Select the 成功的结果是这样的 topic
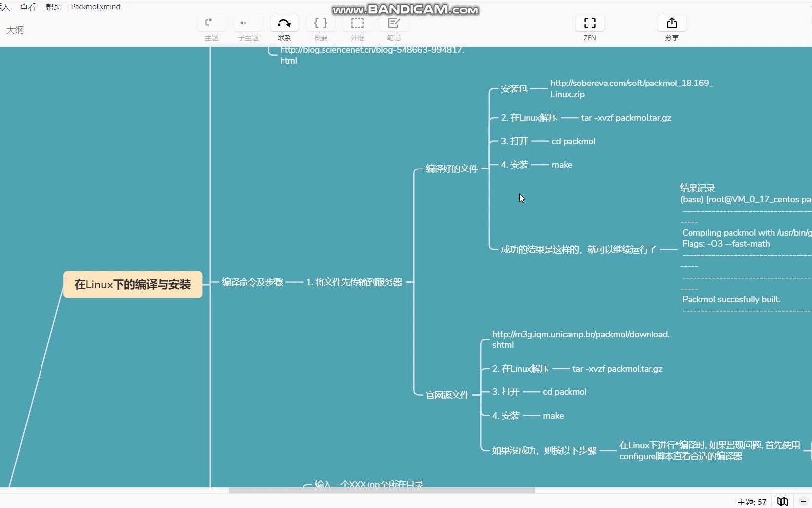This screenshot has height=508, width=812. click(x=579, y=249)
